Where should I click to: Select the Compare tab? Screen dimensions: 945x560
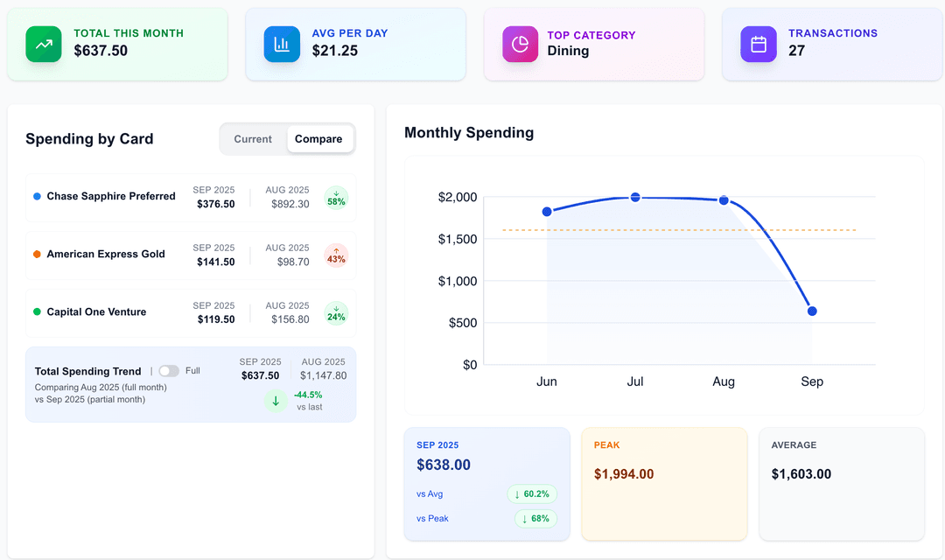pyautogui.click(x=318, y=139)
